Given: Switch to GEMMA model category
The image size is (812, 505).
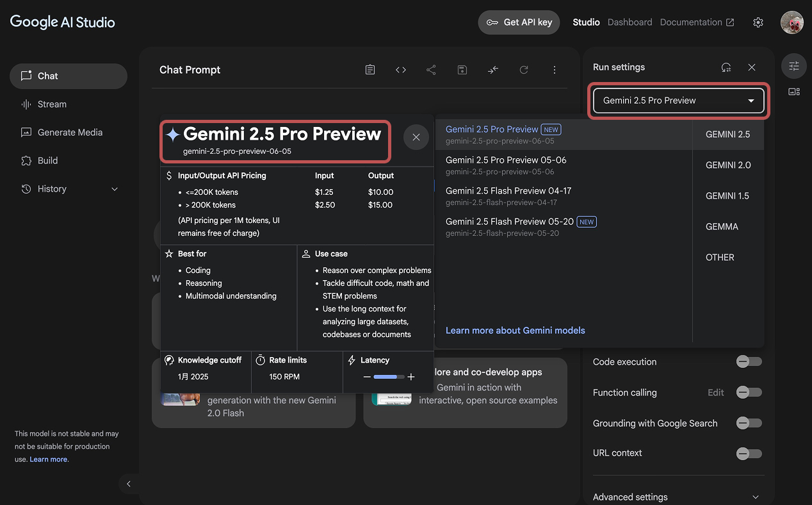Looking at the screenshot, I should (x=728, y=227).
